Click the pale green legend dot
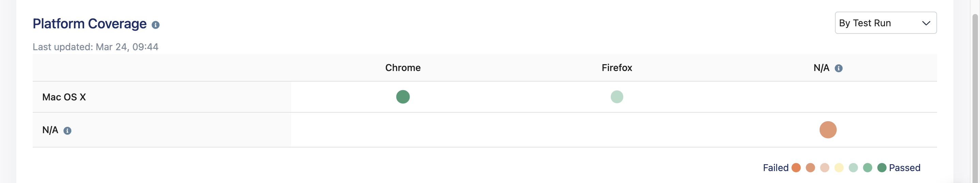Viewport: 980px width, 183px height. (x=853, y=168)
